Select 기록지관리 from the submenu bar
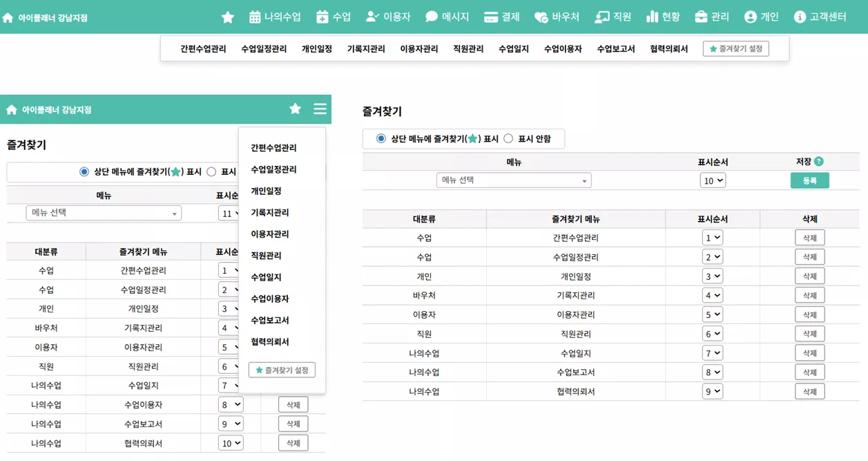Screen dimensions: 868x461 [x=366, y=48]
